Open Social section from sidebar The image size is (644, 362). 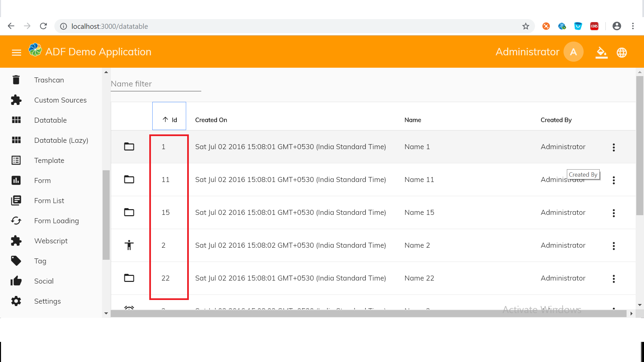tap(44, 281)
